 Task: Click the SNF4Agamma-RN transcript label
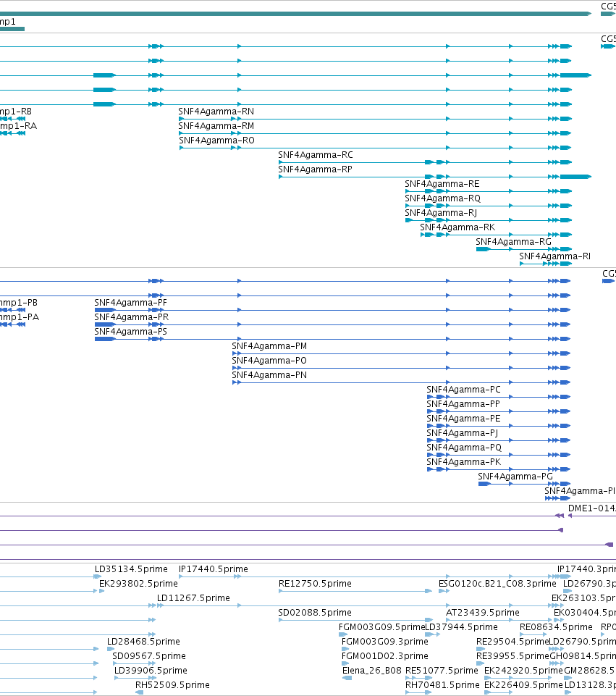click(216, 112)
